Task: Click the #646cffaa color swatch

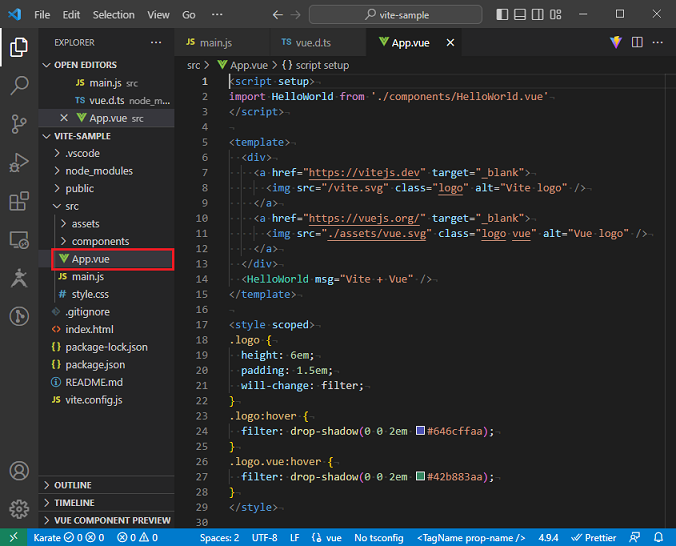Action: [x=420, y=431]
